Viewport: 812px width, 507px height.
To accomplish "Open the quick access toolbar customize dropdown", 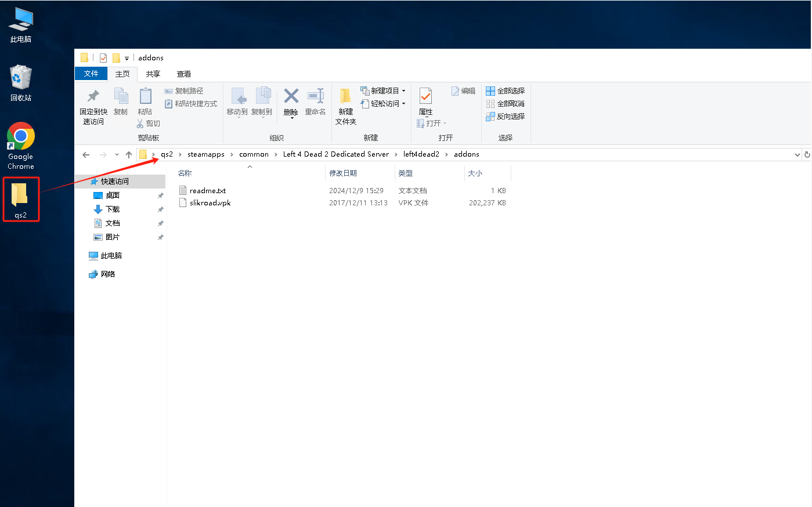I will [127, 58].
